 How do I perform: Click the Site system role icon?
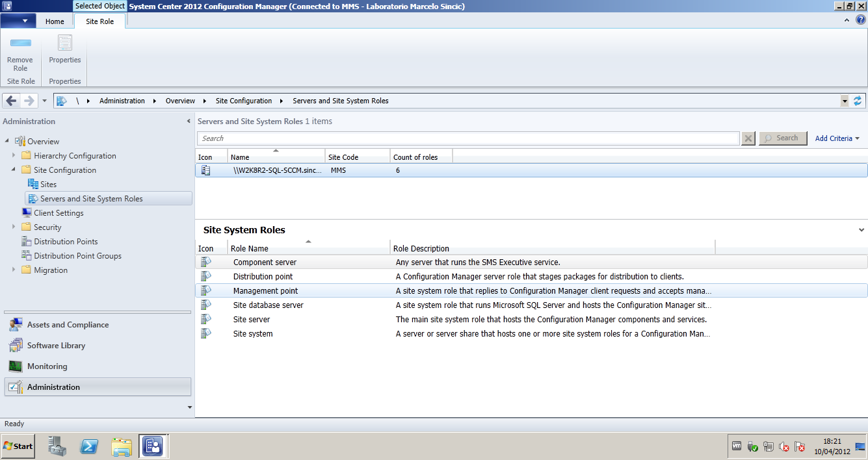coord(205,333)
